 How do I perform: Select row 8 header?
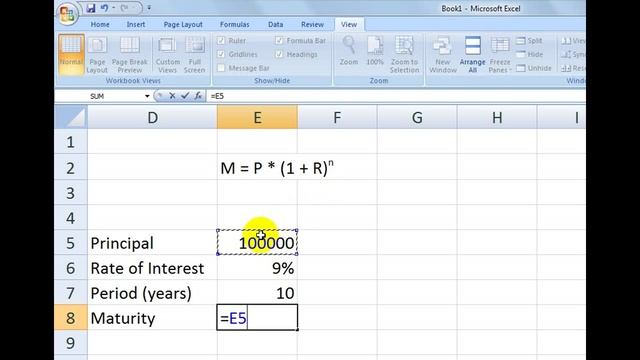71,318
